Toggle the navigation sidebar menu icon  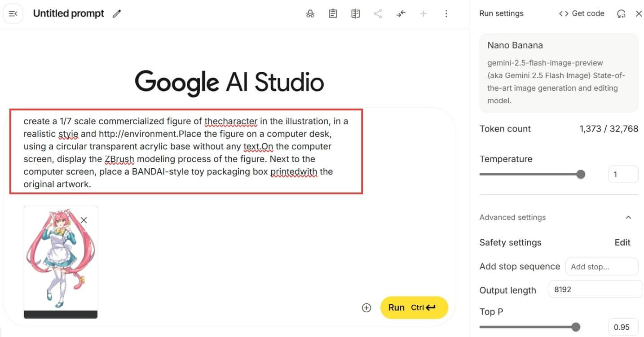[x=13, y=14]
